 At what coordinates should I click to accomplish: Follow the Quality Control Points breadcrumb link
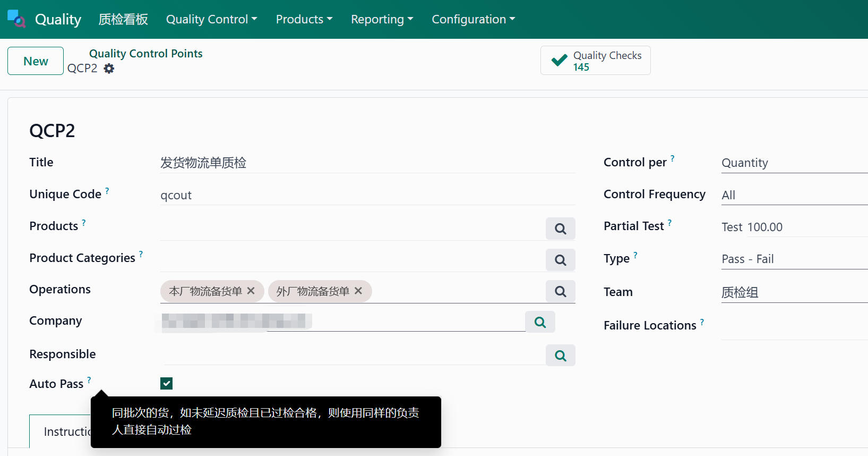[x=145, y=54]
